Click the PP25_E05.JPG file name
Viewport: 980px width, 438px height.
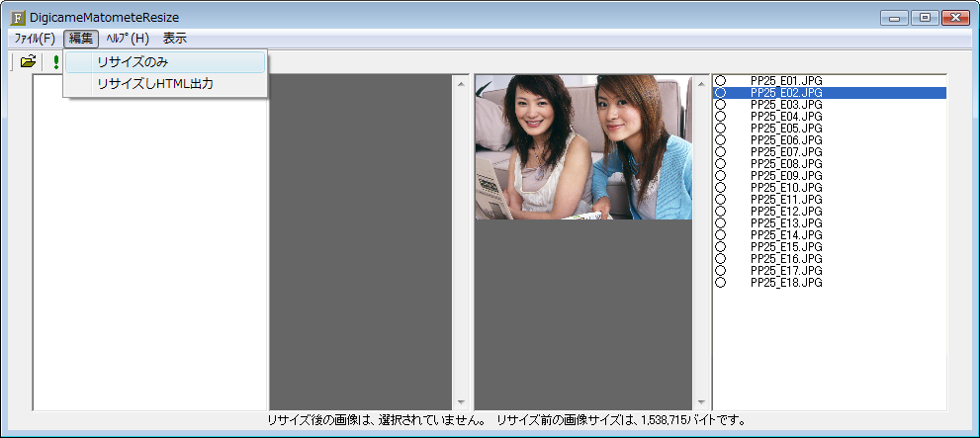pos(786,129)
